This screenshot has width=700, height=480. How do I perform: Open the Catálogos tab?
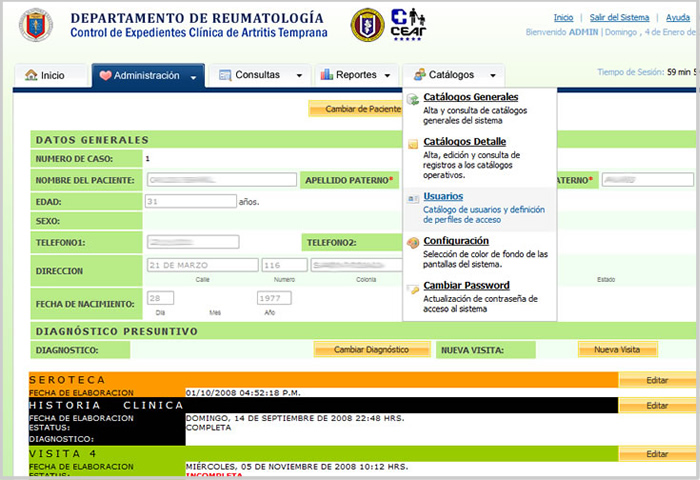(x=454, y=75)
